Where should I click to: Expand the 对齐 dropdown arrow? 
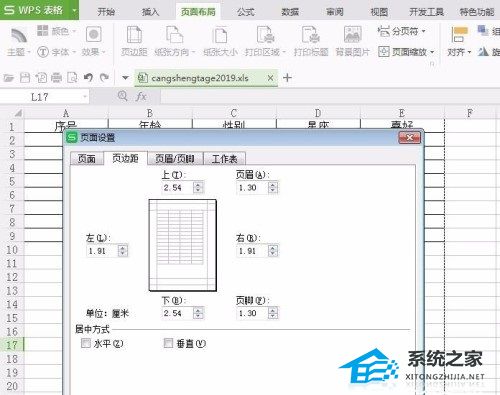(469, 52)
